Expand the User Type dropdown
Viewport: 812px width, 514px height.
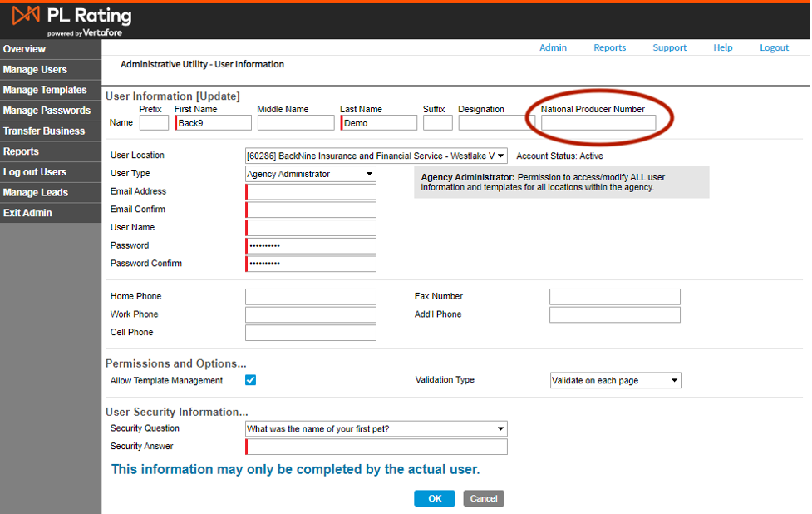[x=310, y=174]
